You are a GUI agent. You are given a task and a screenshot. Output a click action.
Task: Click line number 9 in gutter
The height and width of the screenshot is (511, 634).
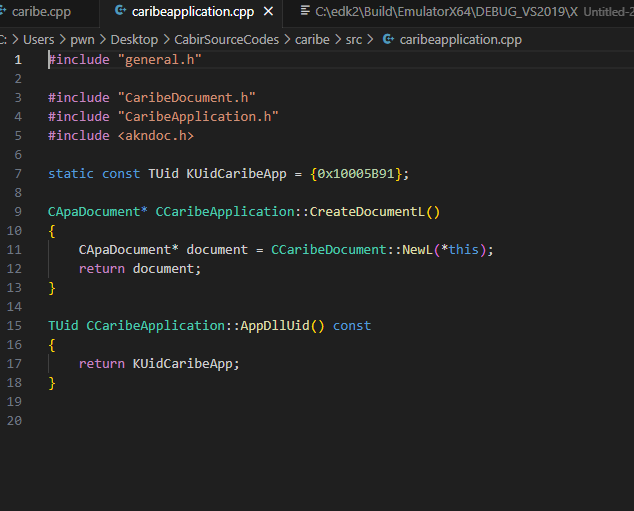tap(18, 212)
